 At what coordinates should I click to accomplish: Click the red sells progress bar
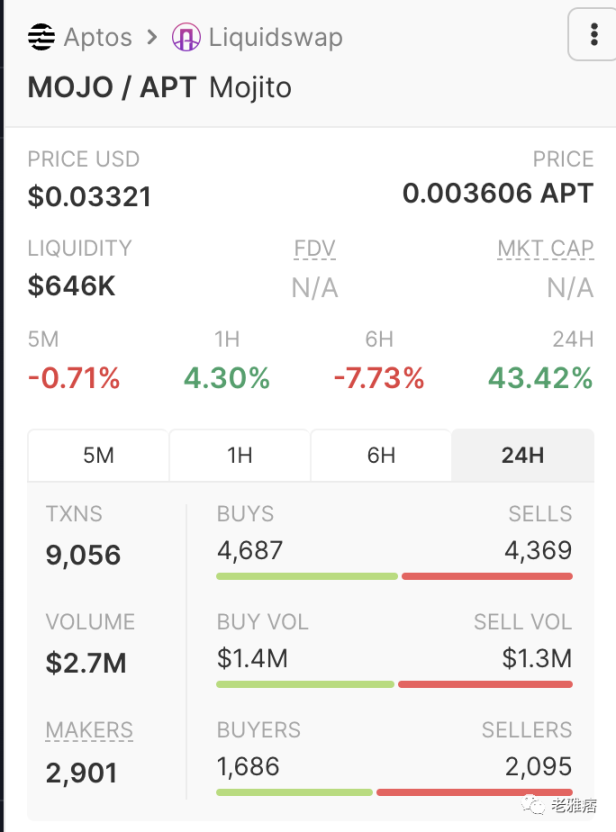tap(486, 576)
